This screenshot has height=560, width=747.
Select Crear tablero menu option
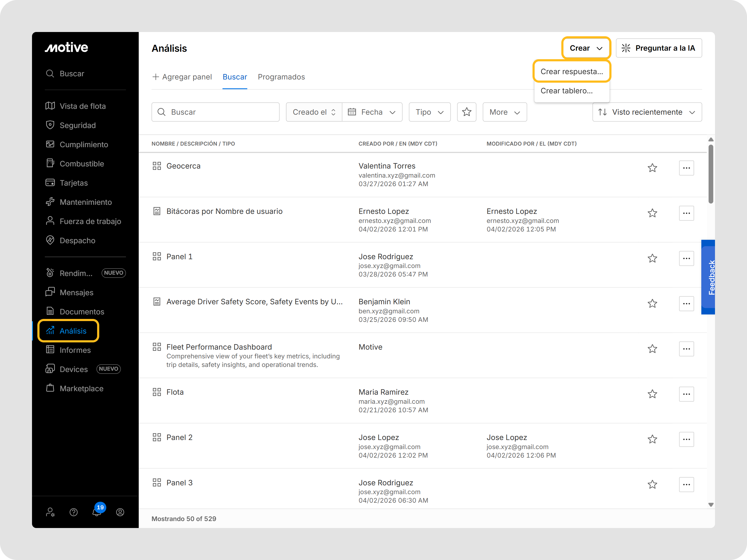click(x=566, y=91)
